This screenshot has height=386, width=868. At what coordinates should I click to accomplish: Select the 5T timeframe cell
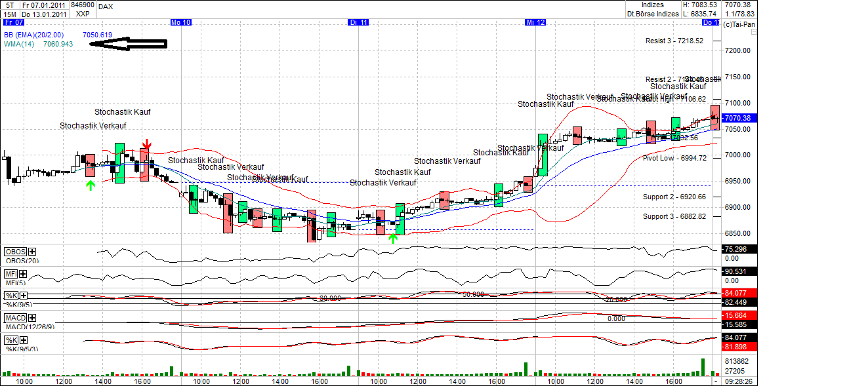pos(9,5)
